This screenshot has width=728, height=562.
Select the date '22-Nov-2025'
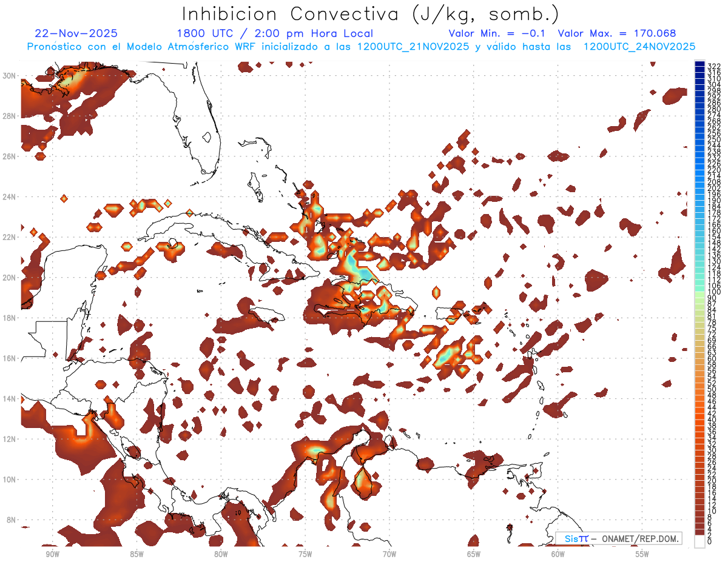pos(76,33)
